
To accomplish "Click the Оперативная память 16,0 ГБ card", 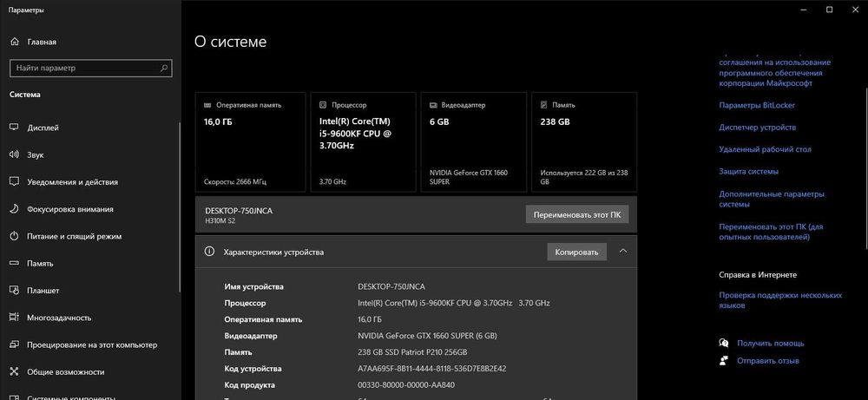I will tap(250, 141).
